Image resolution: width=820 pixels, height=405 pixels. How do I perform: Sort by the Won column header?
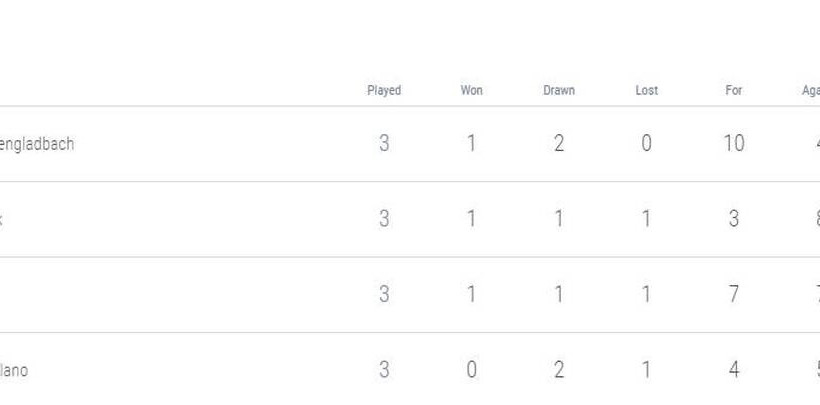tap(471, 90)
